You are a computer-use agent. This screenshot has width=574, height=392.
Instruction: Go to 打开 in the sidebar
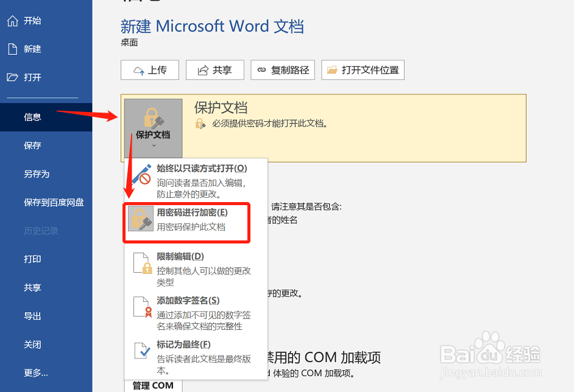46,77
